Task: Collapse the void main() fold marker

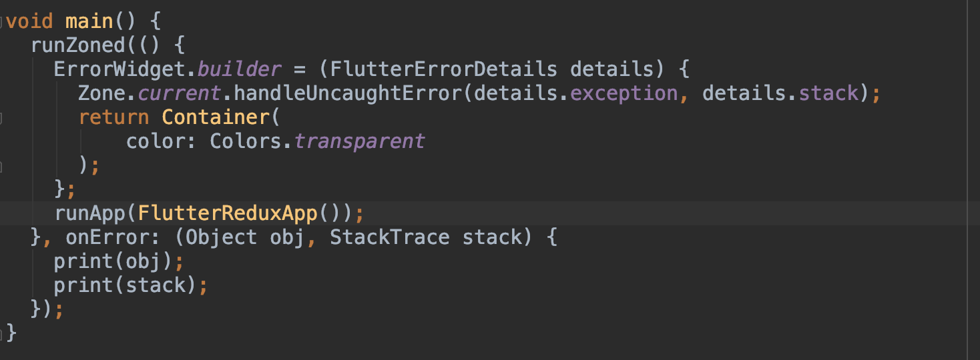Action: [x=2, y=21]
